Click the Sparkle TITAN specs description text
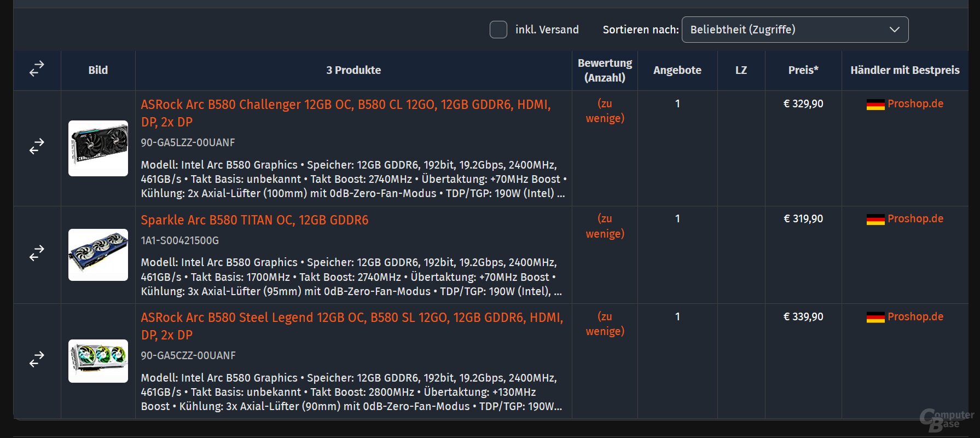The width and height of the screenshot is (980, 438). (x=351, y=277)
